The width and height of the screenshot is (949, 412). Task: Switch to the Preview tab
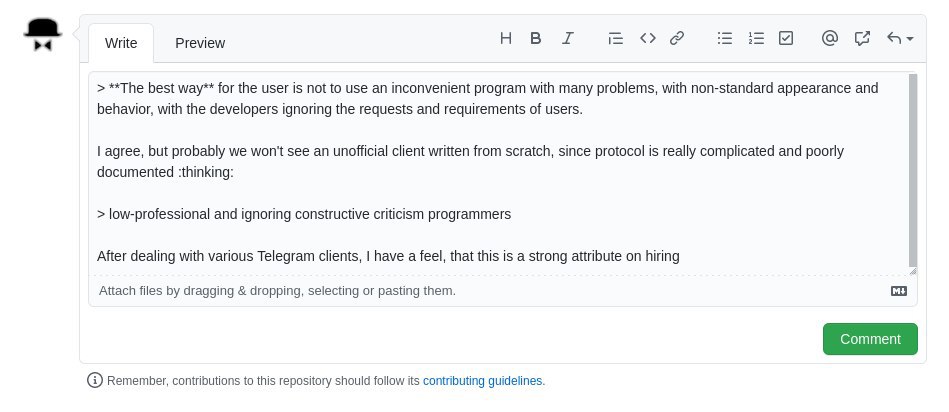tap(200, 43)
